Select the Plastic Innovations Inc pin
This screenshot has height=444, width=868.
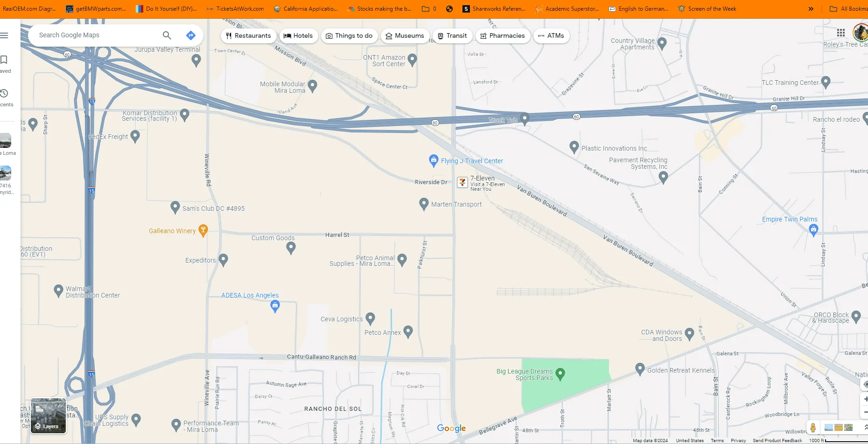[574, 146]
